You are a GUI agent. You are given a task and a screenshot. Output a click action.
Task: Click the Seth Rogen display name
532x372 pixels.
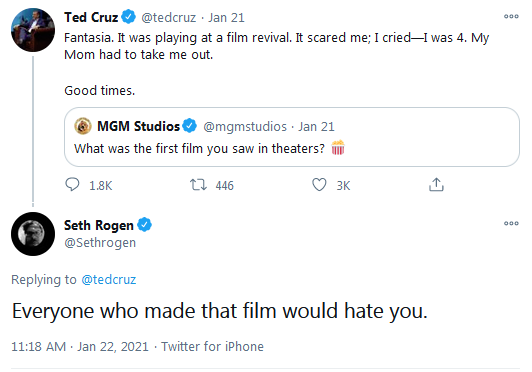(x=99, y=225)
